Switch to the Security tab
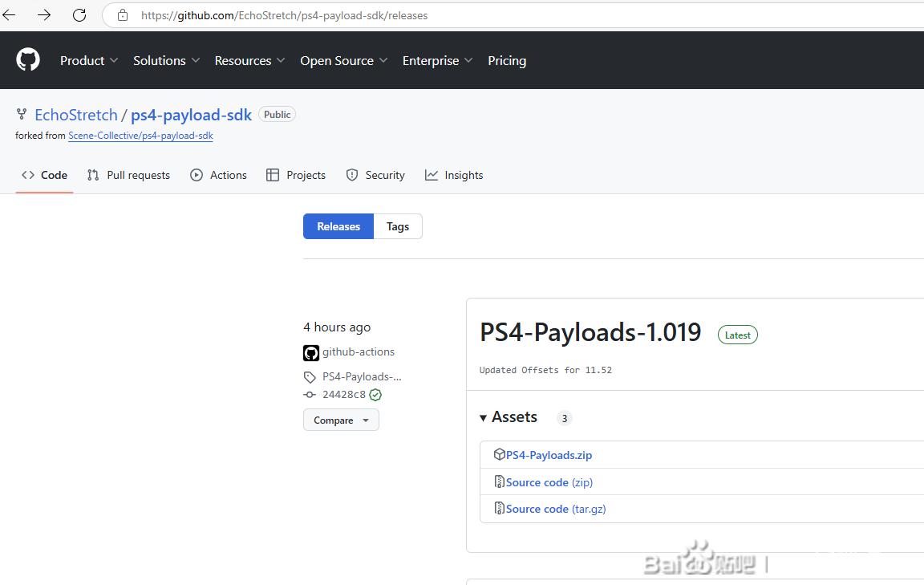Viewport: 924px width, 585px height. (x=375, y=175)
